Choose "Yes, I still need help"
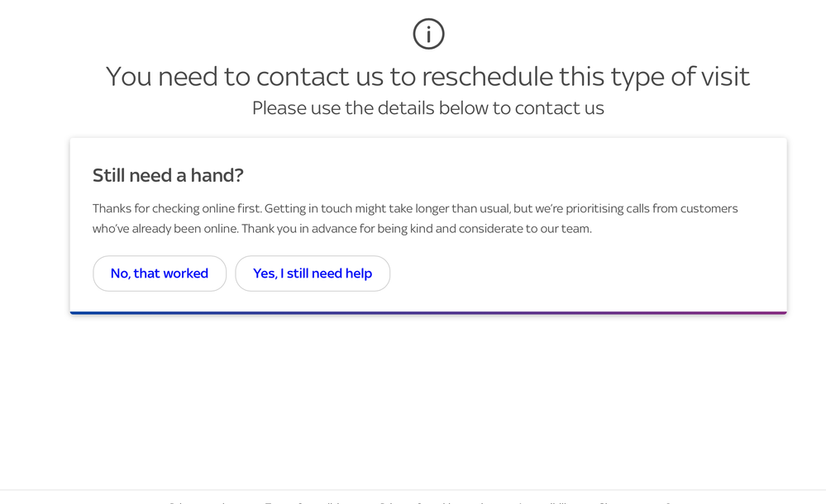826x504 pixels. tap(313, 273)
